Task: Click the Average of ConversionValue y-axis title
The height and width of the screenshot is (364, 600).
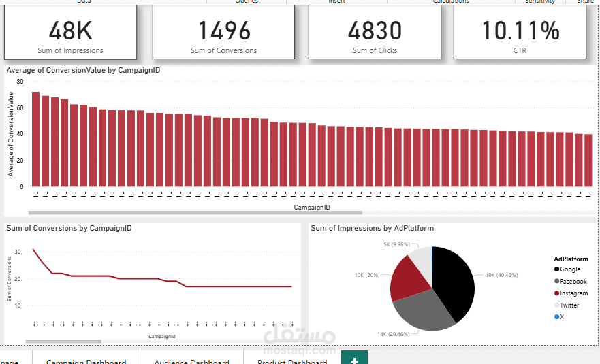Action: (11, 134)
